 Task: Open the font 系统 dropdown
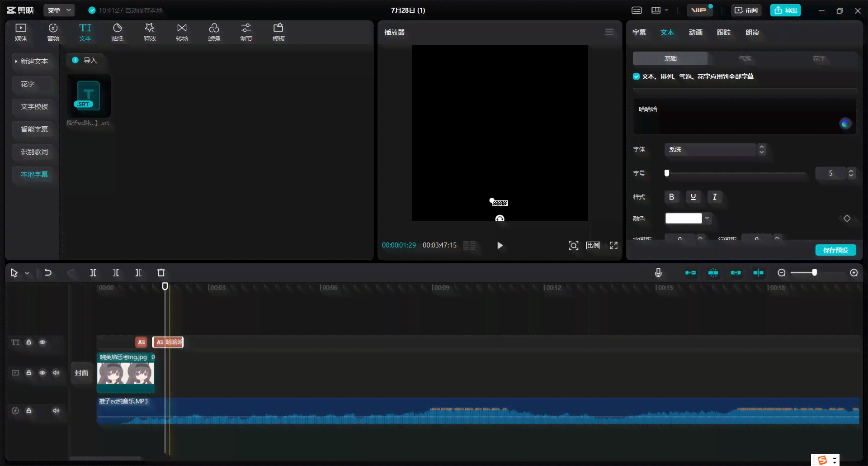point(715,149)
